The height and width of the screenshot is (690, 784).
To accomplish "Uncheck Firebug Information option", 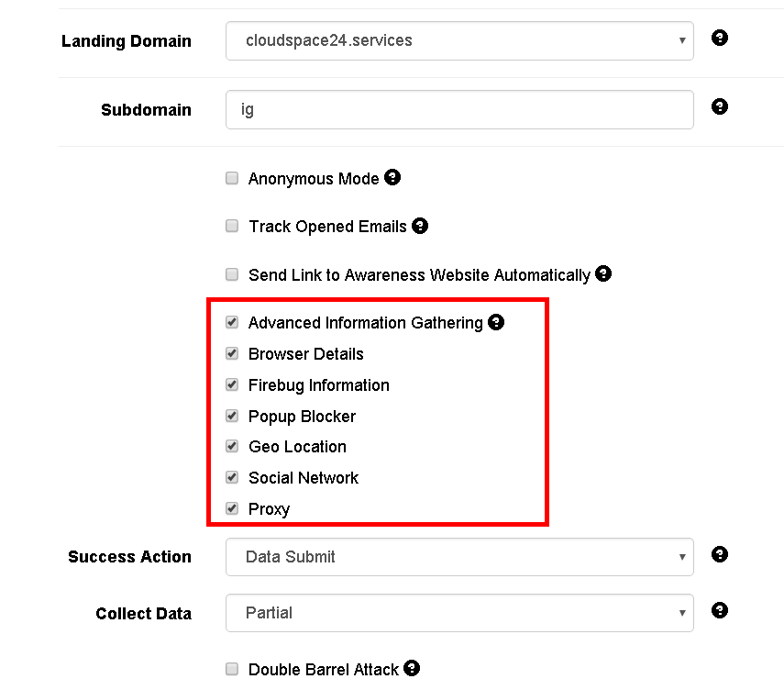I will (232, 384).
